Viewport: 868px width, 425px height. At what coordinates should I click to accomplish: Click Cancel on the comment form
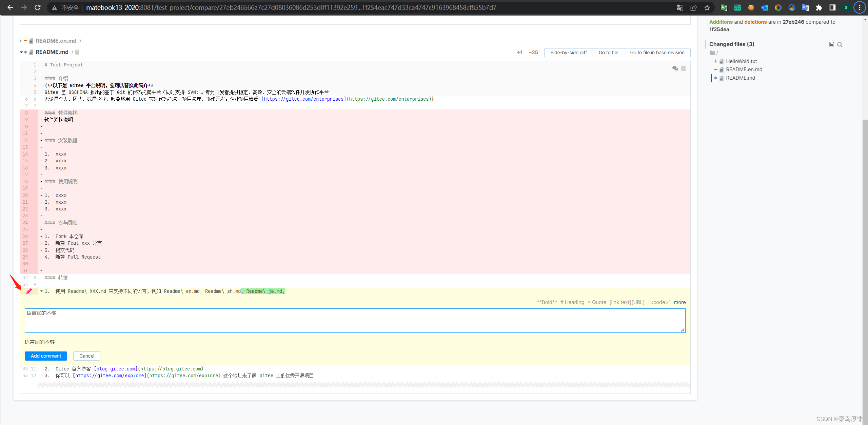tap(86, 356)
